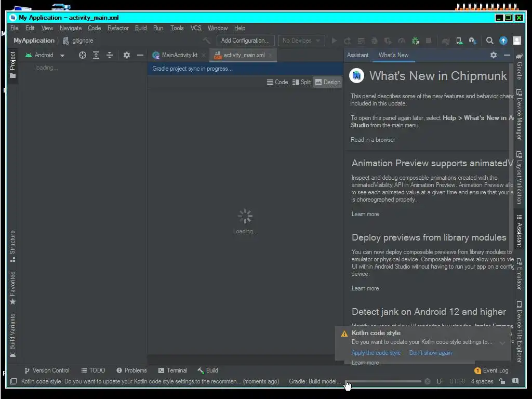Viewport: 532px width, 399px height.
Task: Open the Device File Explorer side tab
Action: (519, 331)
